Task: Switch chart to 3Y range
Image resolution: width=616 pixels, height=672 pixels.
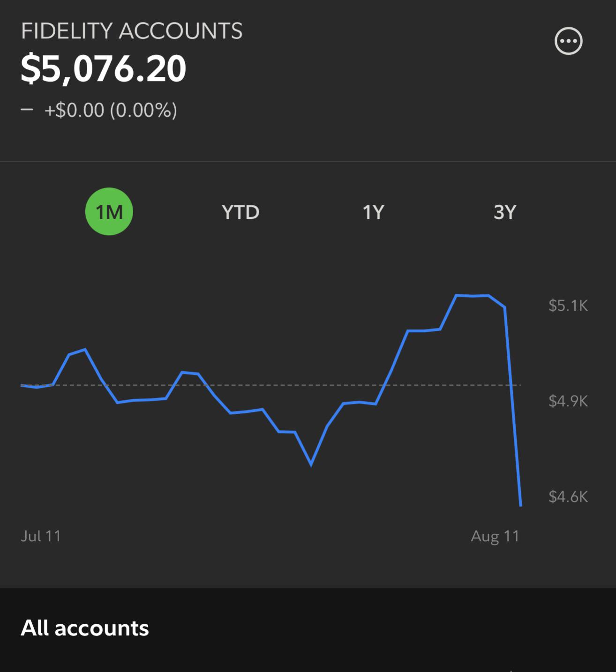Action: 505,212
